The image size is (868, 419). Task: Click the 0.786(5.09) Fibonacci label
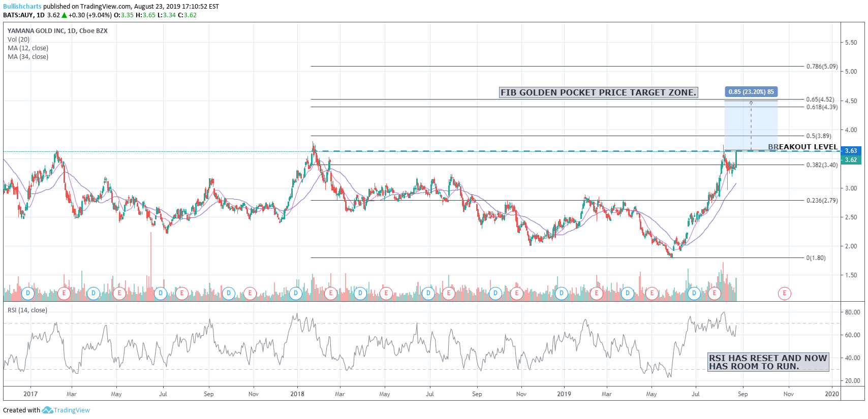[x=822, y=67]
